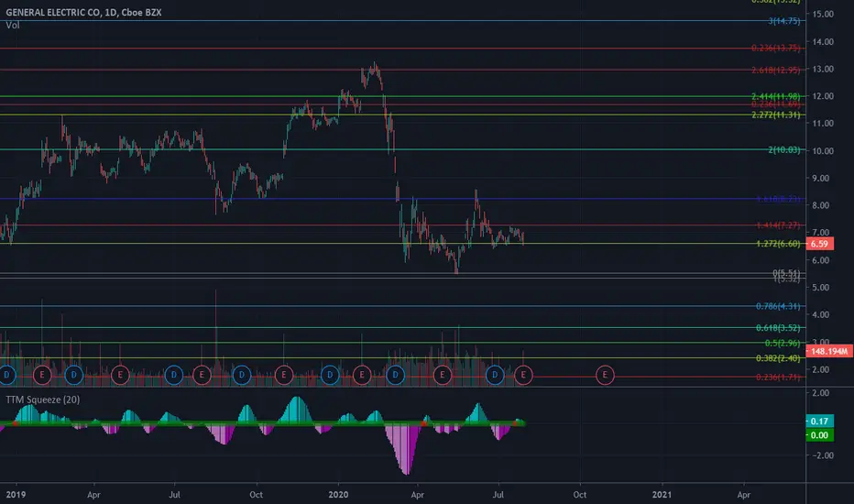The width and height of the screenshot is (854, 504).
Task: Open the March 2020 dividend D marker
Action: 396,375
